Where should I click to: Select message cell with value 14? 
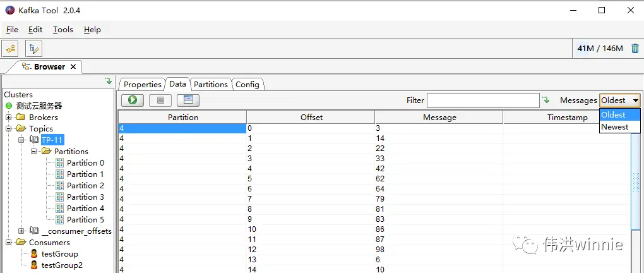[x=439, y=138]
